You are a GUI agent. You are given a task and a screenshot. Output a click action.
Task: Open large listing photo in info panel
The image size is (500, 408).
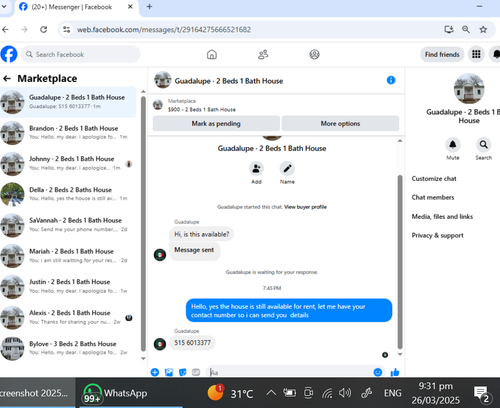pos(469,89)
